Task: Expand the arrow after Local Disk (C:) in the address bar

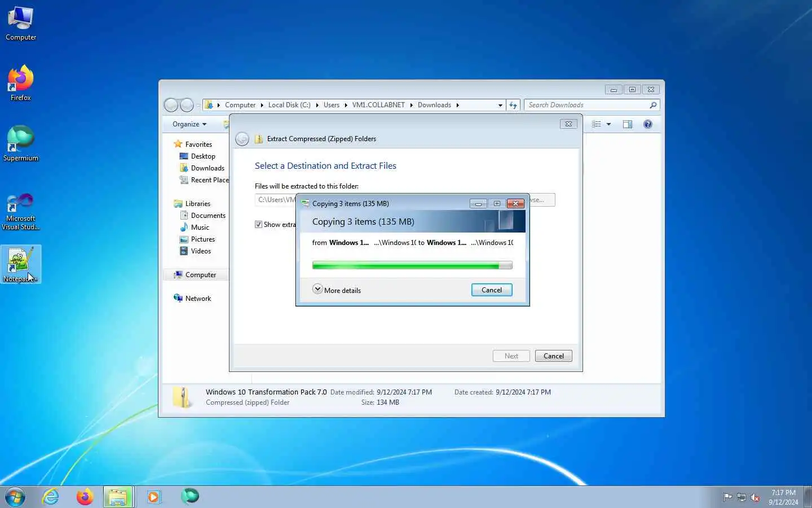Action: 317,105
